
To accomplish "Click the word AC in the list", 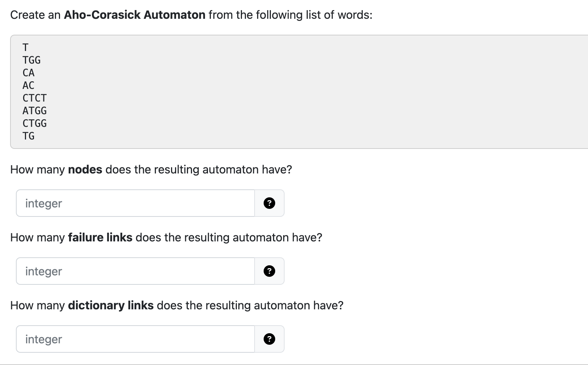I will (28, 85).
